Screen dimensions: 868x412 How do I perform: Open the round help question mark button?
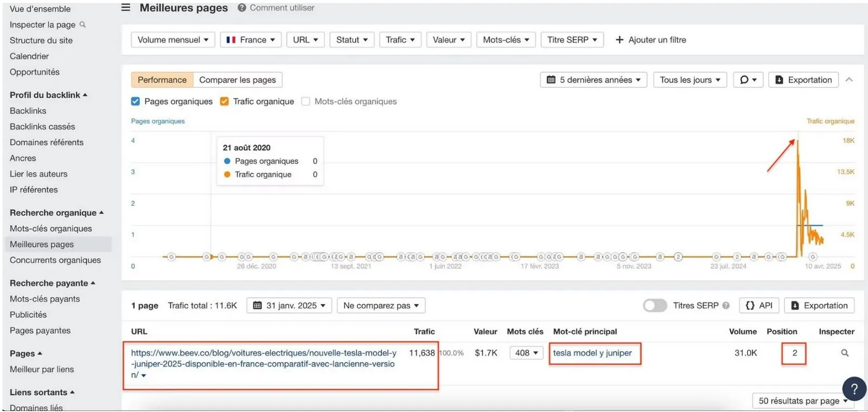(854, 389)
